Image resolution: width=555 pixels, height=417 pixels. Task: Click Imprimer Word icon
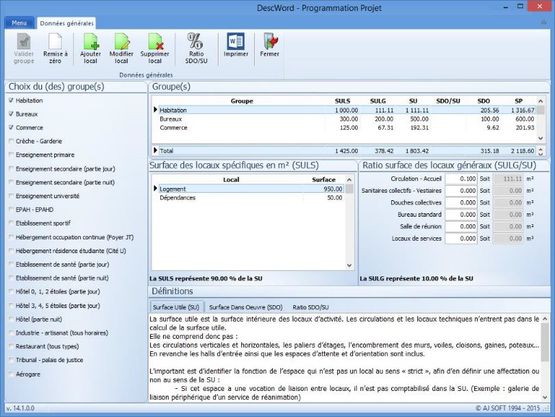pos(236,45)
